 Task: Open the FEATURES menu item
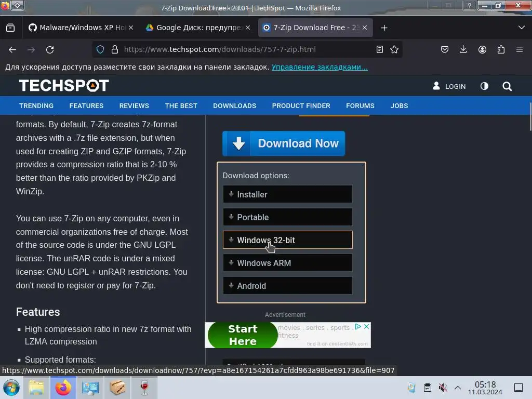point(87,106)
